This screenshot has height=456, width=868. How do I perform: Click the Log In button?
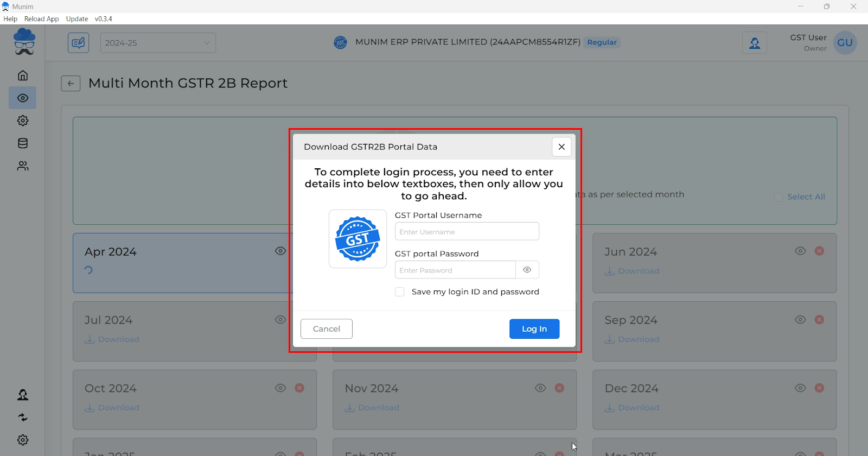tap(534, 329)
